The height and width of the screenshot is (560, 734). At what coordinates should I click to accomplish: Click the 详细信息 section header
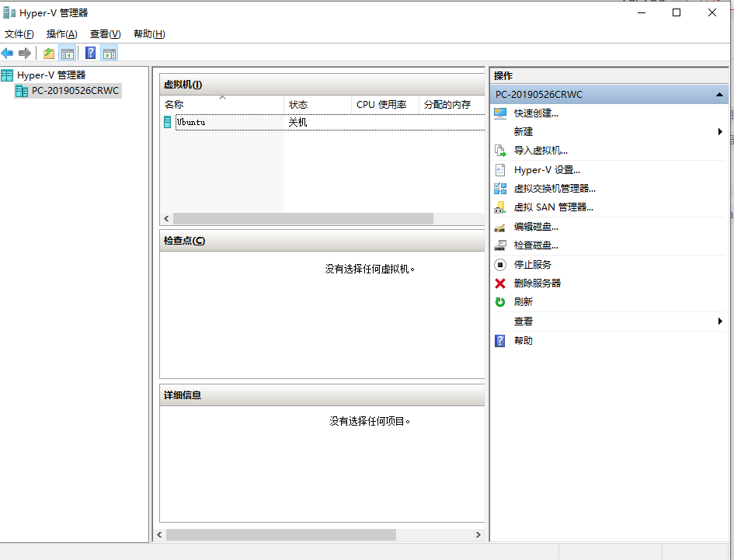tap(322, 395)
